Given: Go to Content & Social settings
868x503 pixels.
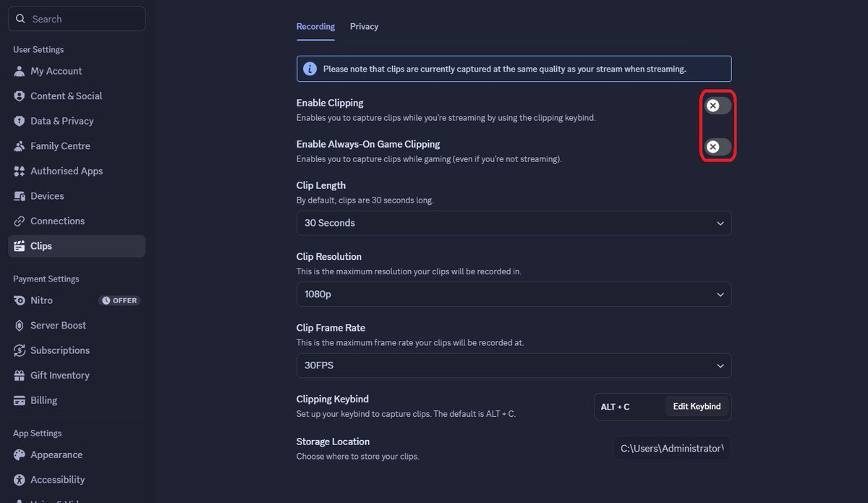Looking at the screenshot, I should pos(77,96).
